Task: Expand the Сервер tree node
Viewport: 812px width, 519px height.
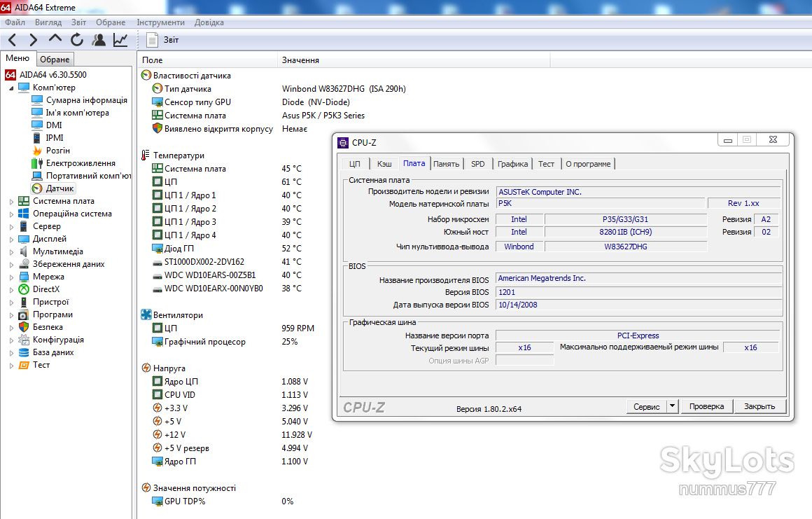Action: pos(11,227)
